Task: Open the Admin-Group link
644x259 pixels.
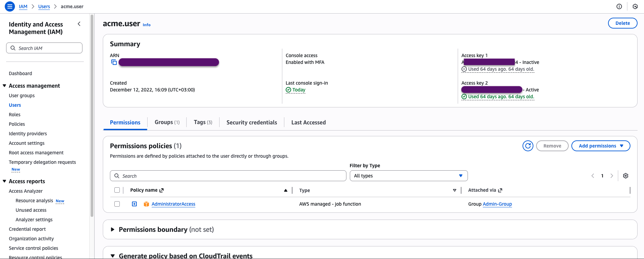Action: pos(497,204)
